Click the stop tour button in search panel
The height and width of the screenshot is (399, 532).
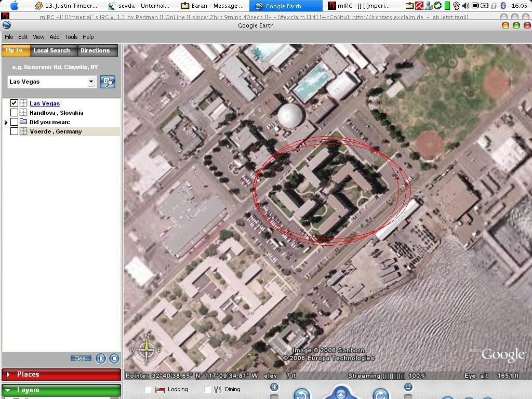tap(114, 358)
